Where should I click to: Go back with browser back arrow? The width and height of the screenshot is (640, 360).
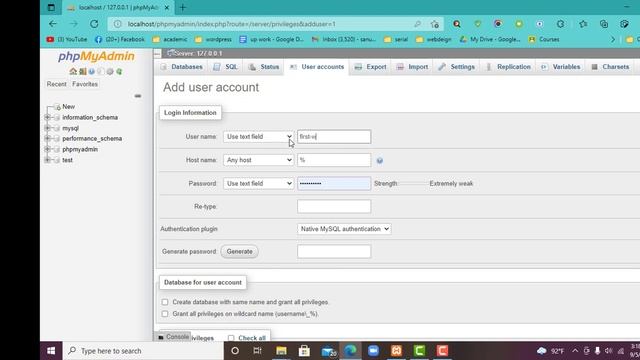53,24
